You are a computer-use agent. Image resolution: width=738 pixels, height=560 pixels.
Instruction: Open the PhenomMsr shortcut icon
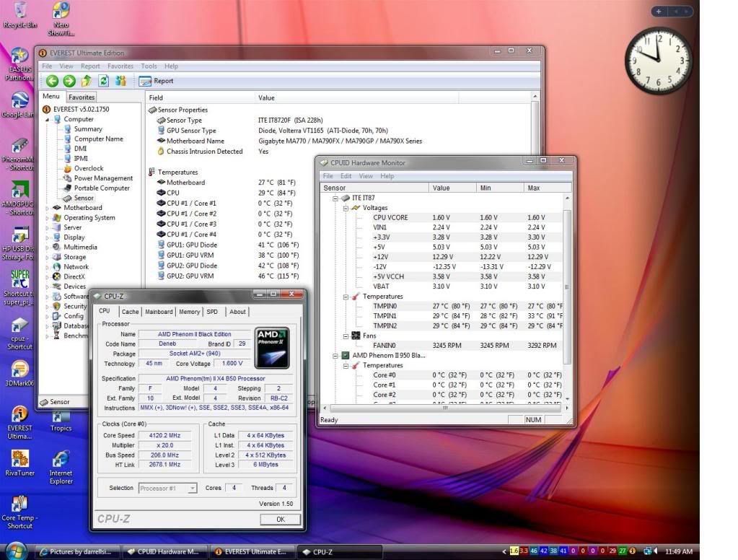pyautogui.click(x=19, y=154)
